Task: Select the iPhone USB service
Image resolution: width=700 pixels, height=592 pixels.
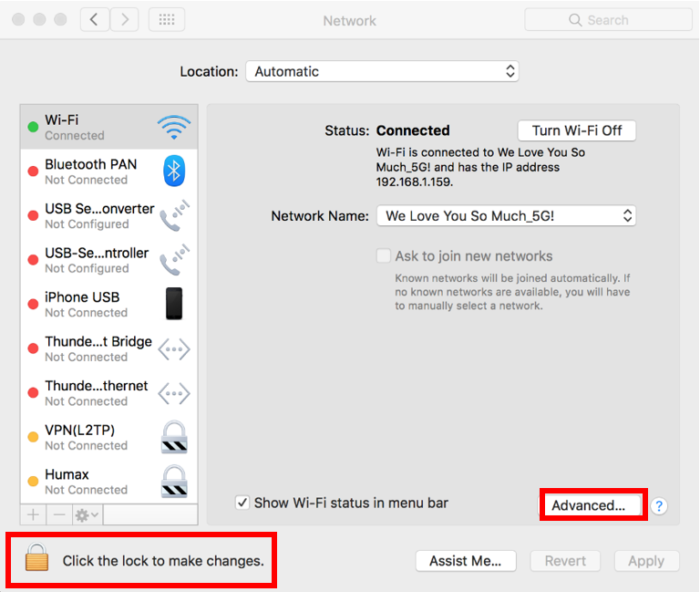Action: tap(109, 304)
